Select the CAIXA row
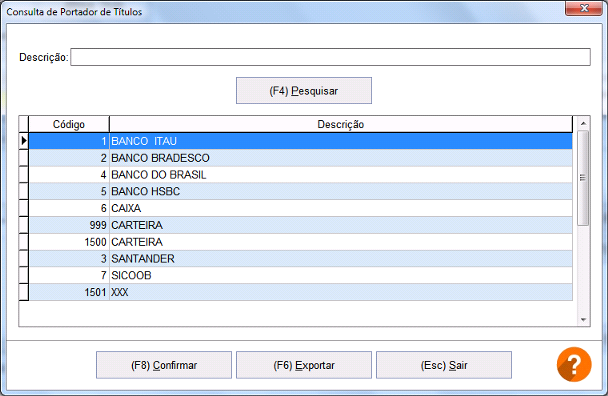Viewport: 608px width, 396px height. 301,208
